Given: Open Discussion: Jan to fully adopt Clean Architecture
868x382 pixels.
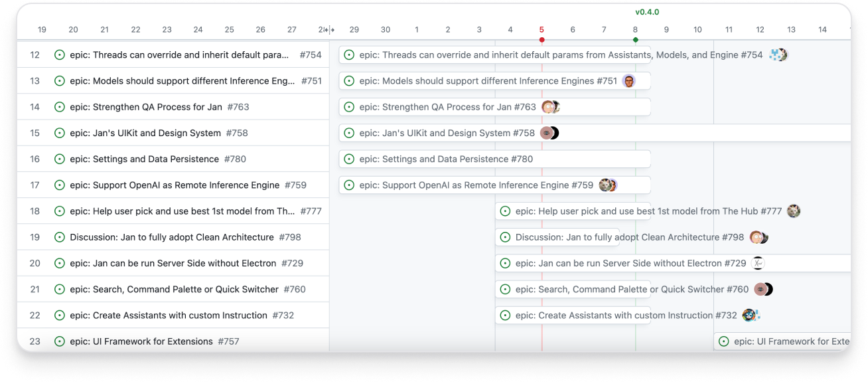Looking at the screenshot, I should tap(171, 237).
